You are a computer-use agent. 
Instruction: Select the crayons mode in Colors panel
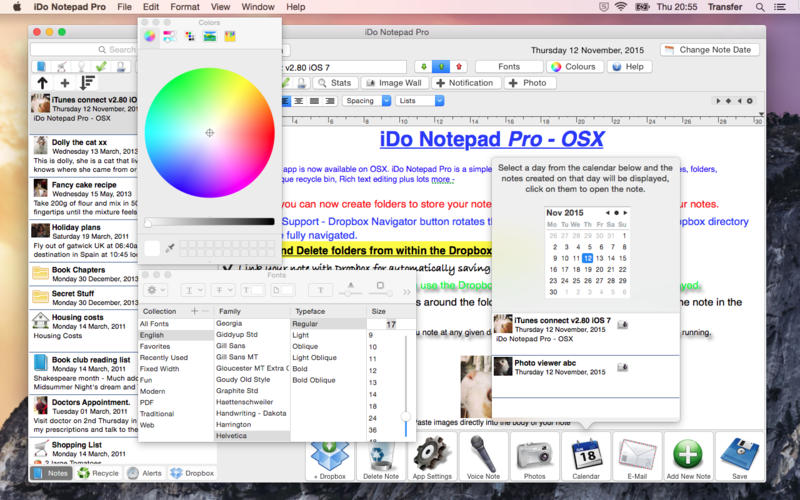click(230, 36)
